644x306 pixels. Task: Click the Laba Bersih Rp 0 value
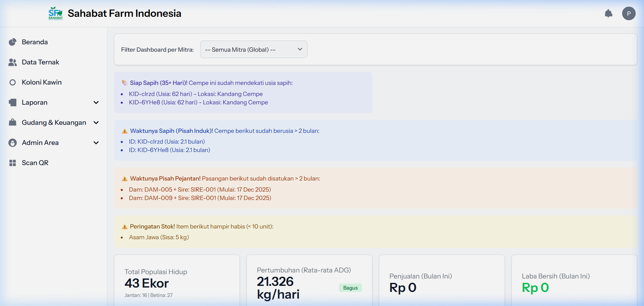coord(535,288)
